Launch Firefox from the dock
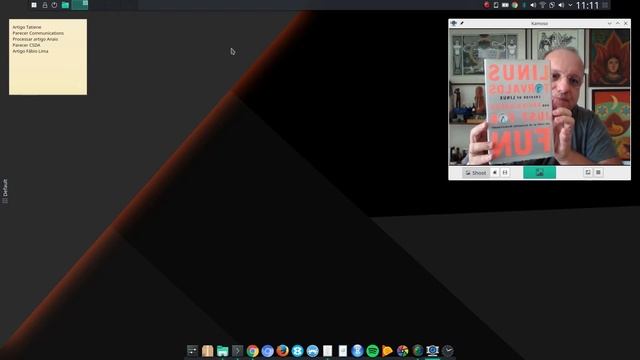Image resolution: width=640 pixels, height=360 pixels. (x=282, y=351)
